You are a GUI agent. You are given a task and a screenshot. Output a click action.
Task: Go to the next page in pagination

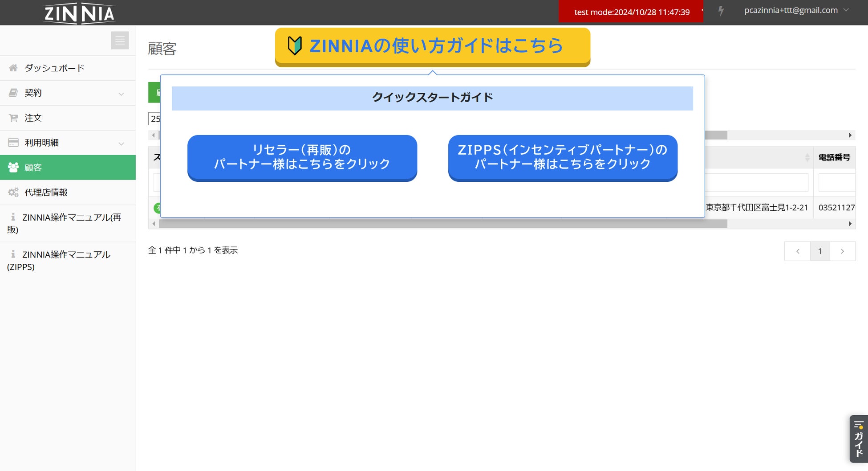(x=842, y=251)
